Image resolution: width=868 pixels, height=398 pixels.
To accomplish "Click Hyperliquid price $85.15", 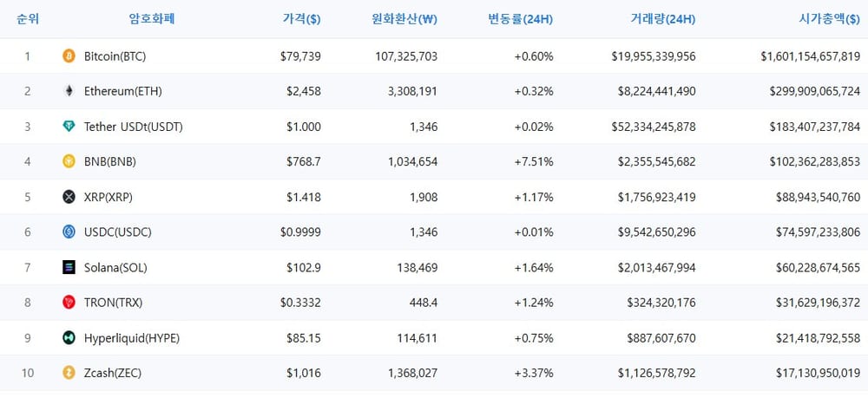I will tap(303, 338).
